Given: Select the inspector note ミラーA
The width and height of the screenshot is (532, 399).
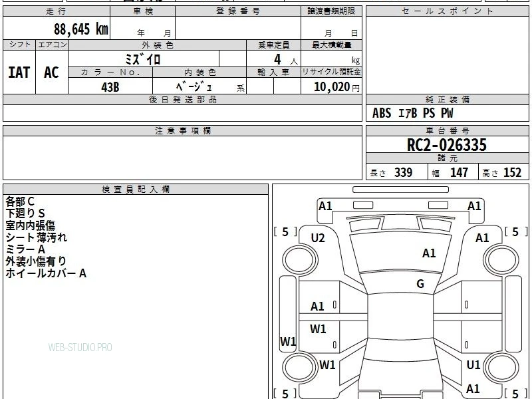Looking at the screenshot, I should coord(25,249).
